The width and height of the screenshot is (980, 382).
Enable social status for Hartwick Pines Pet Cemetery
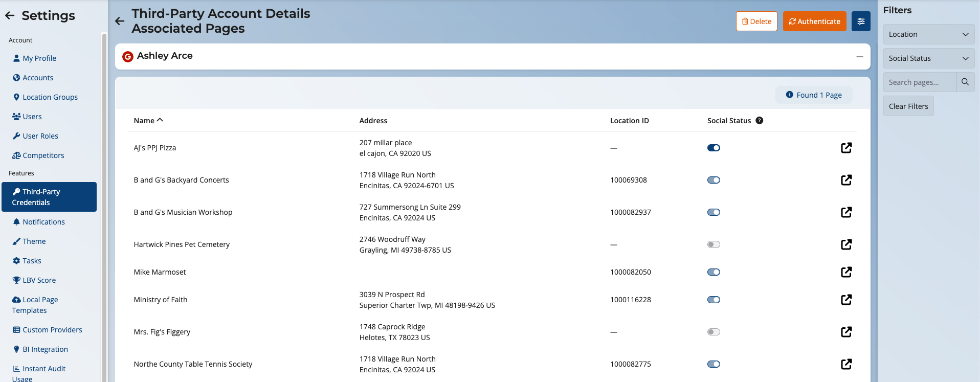tap(714, 244)
